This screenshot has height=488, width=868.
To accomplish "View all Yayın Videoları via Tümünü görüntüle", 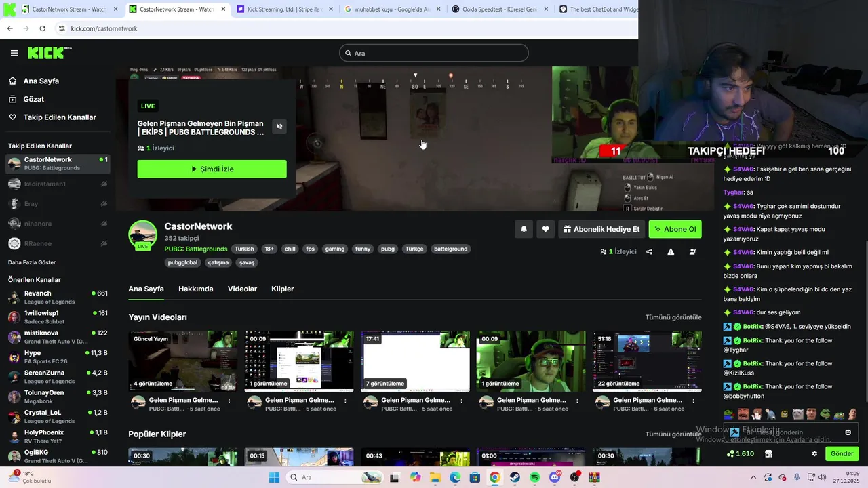I will tap(673, 317).
